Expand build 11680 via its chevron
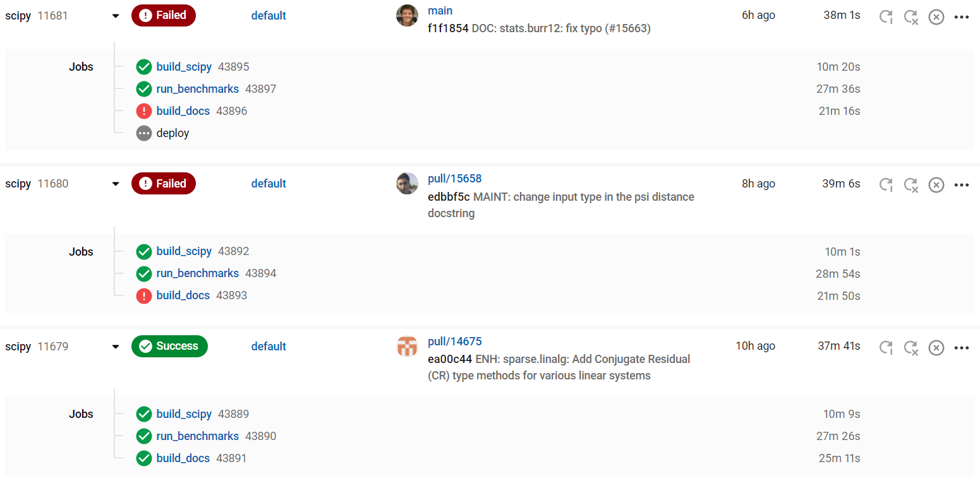Image resolution: width=980 pixels, height=488 pixels. pos(115,183)
